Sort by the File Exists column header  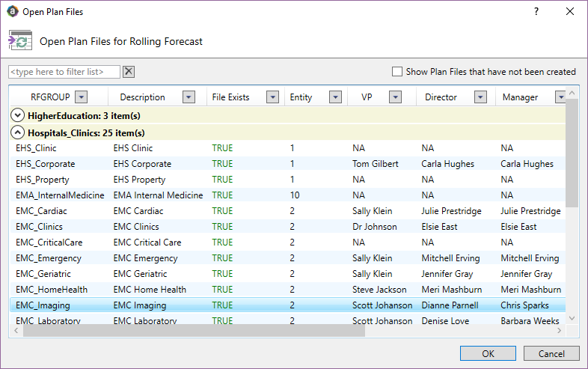click(230, 97)
